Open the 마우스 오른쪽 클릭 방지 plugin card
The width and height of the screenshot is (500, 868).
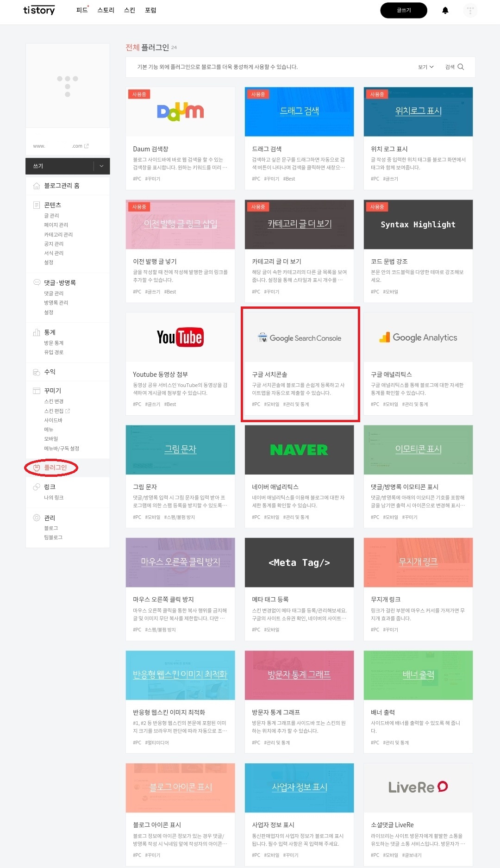click(181, 589)
